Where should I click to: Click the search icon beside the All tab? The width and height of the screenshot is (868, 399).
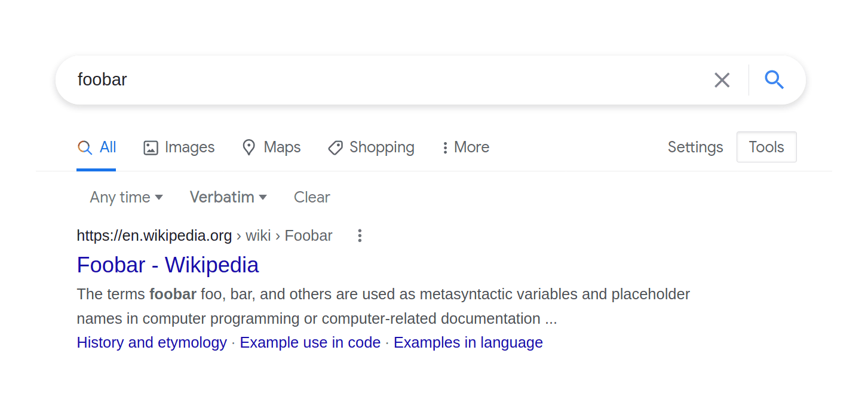pos(84,147)
